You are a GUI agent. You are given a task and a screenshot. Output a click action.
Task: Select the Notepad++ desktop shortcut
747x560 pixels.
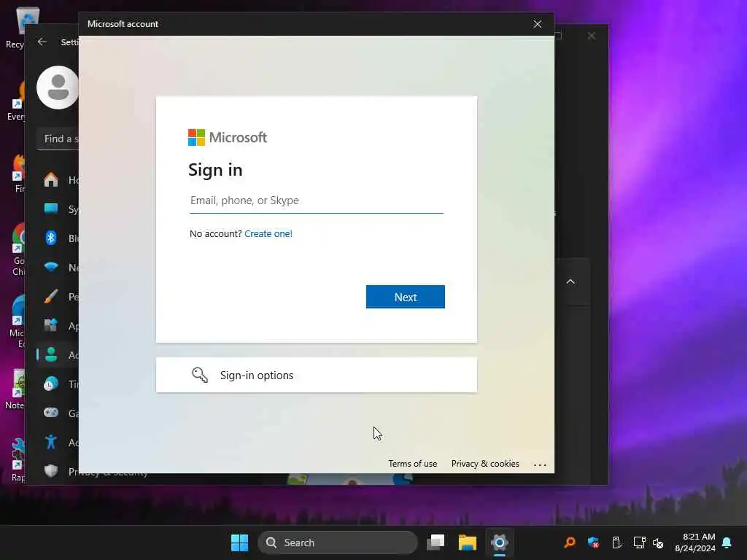pos(16,389)
